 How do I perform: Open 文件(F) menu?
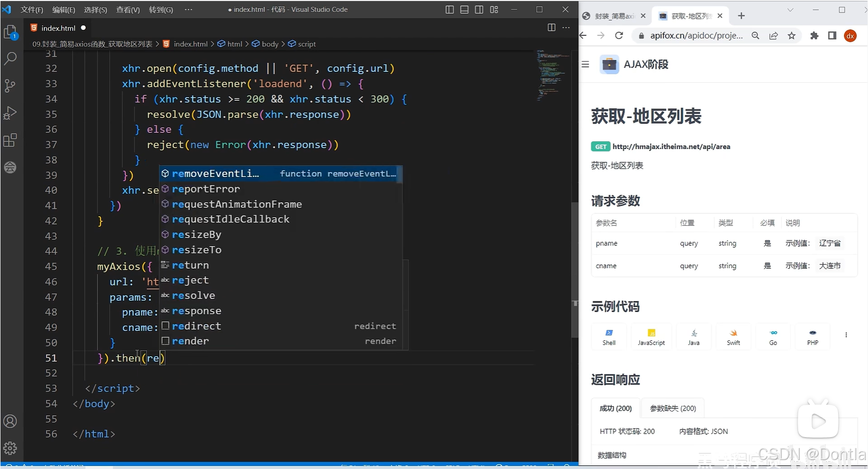point(32,9)
